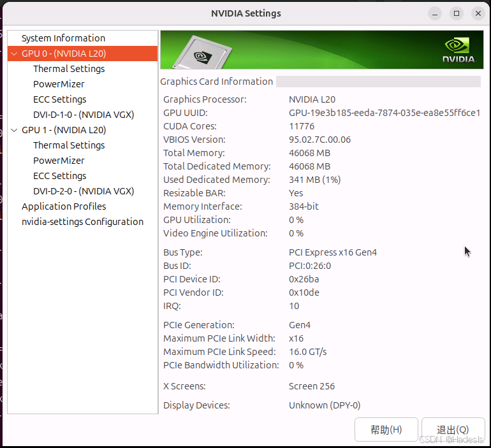Select DVI-D-2-0 - (NVIDIA VGX) display
Image resolution: width=491 pixels, height=448 pixels.
point(84,191)
